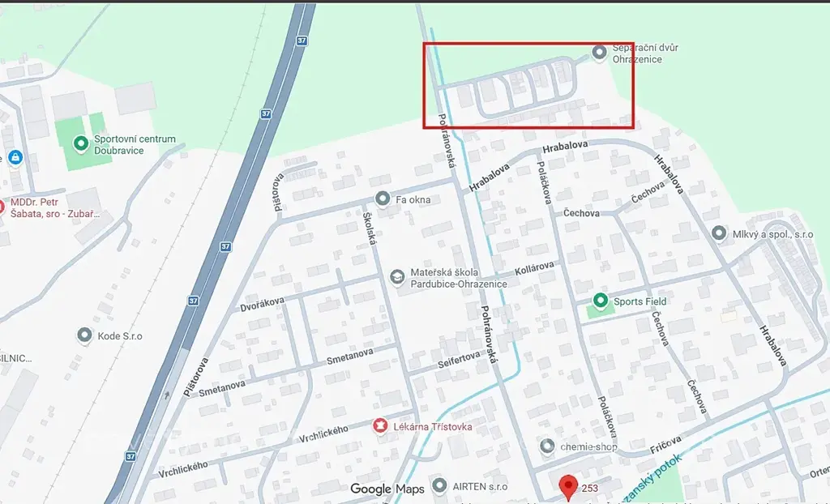
Task: Click the Dvořákova street name
Action: pyautogui.click(x=262, y=305)
